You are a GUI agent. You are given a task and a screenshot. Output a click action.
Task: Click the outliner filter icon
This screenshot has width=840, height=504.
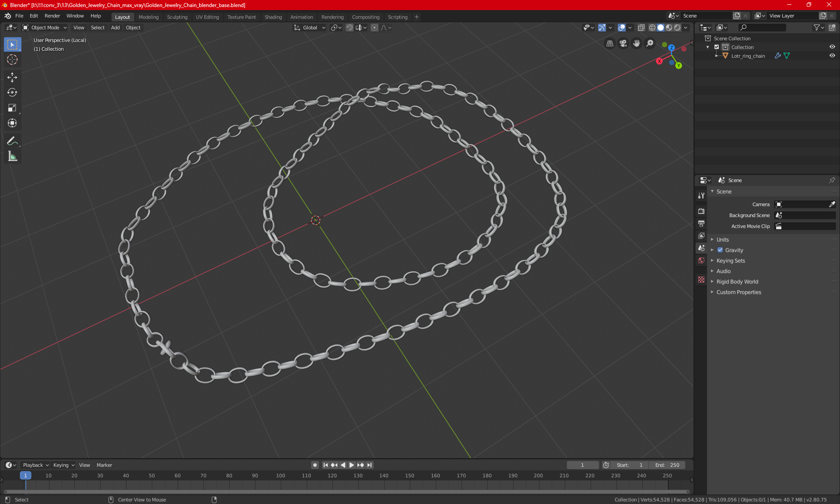[x=819, y=28]
